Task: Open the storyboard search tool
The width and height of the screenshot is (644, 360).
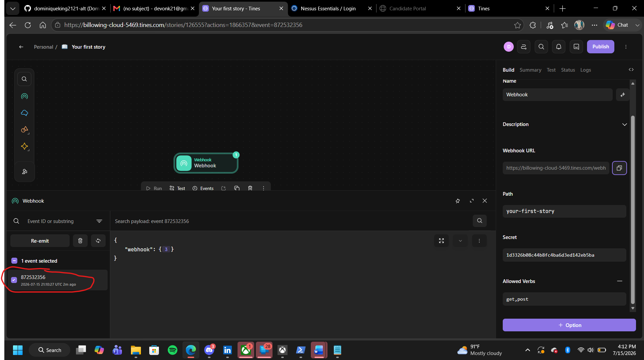Action: [24, 79]
